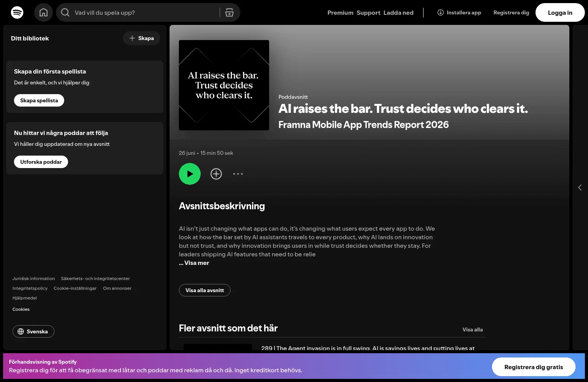Click the Ditt bibliotek heading

click(x=30, y=38)
